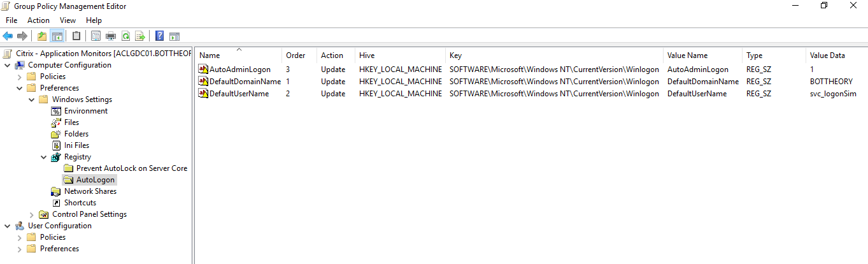Expand Control Panel Settings node

click(32, 214)
